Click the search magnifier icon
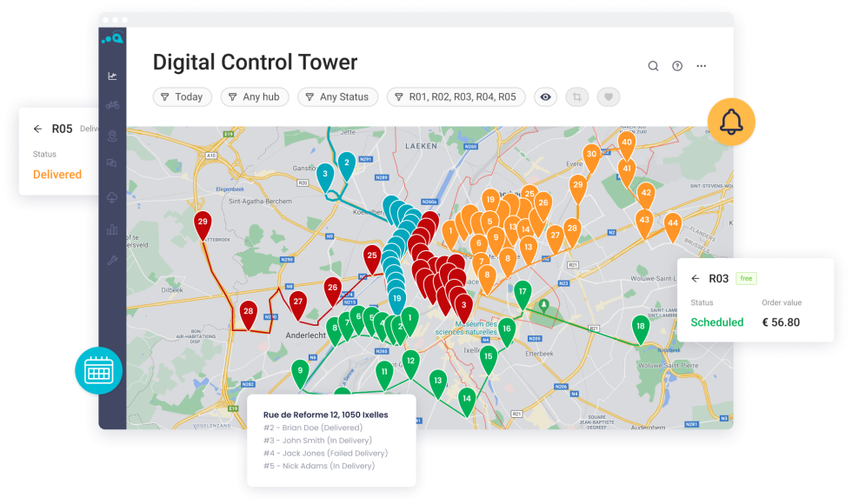Screen dimensions: 852x504 653,66
